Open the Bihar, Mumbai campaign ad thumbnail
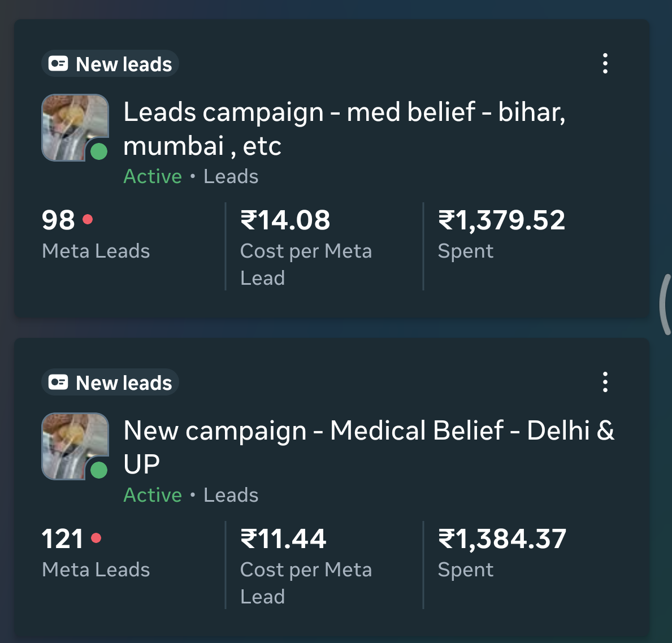 (x=71, y=124)
